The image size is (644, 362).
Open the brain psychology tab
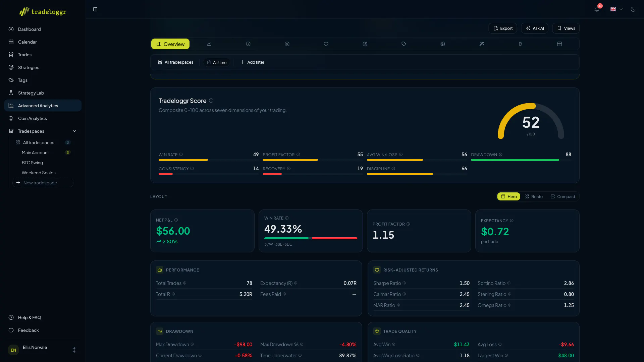443,44
